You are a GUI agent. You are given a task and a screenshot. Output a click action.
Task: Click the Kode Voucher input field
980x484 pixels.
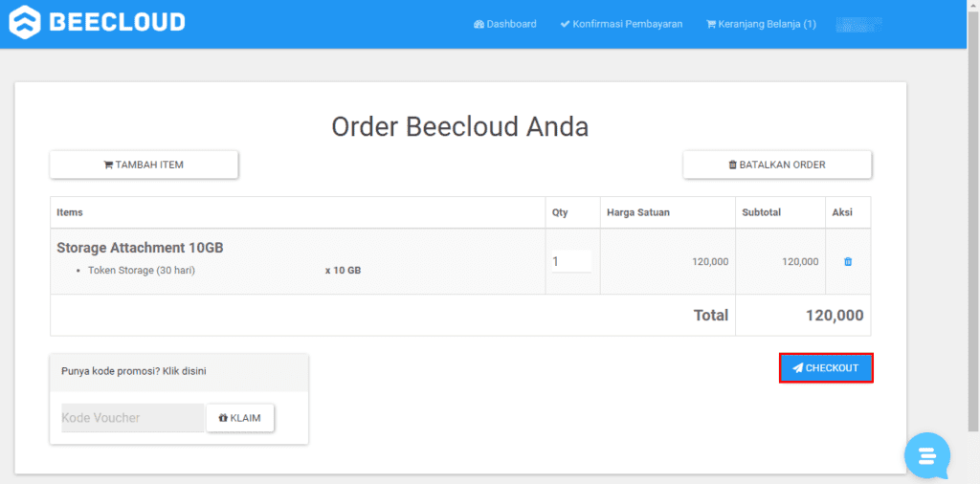click(132, 417)
